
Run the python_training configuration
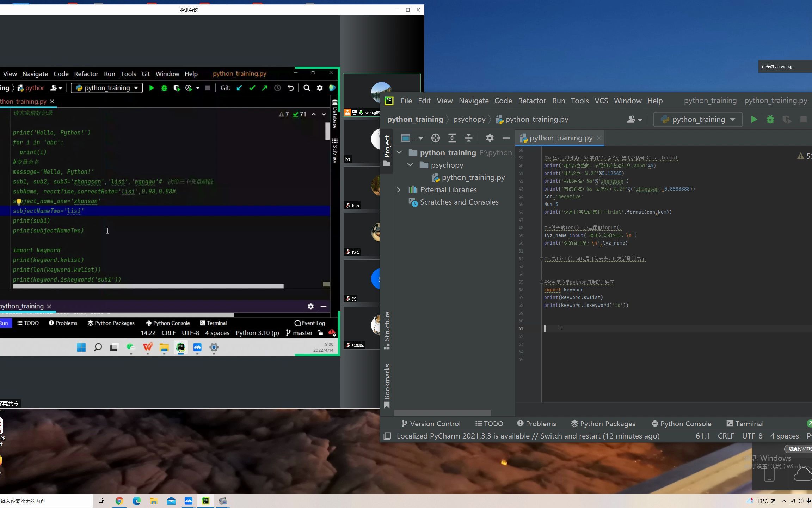(x=754, y=119)
